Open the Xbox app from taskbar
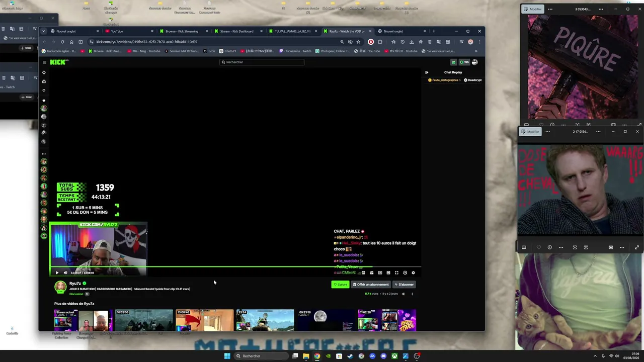 click(x=394, y=356)
